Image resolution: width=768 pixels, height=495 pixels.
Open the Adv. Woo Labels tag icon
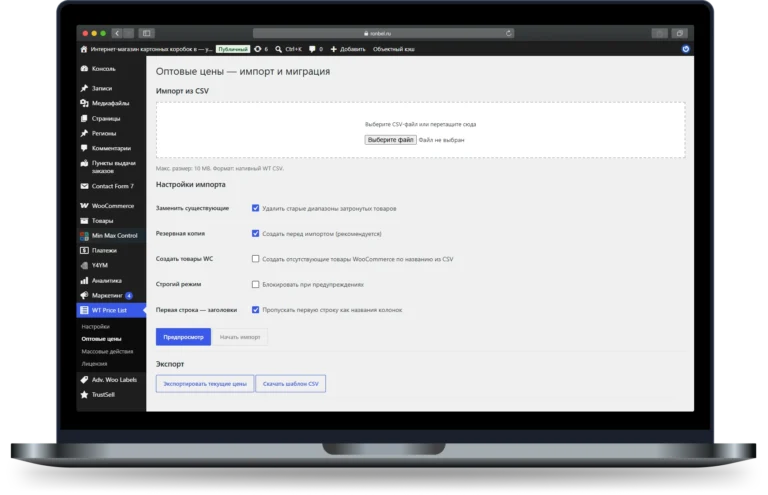coord(84,379)
